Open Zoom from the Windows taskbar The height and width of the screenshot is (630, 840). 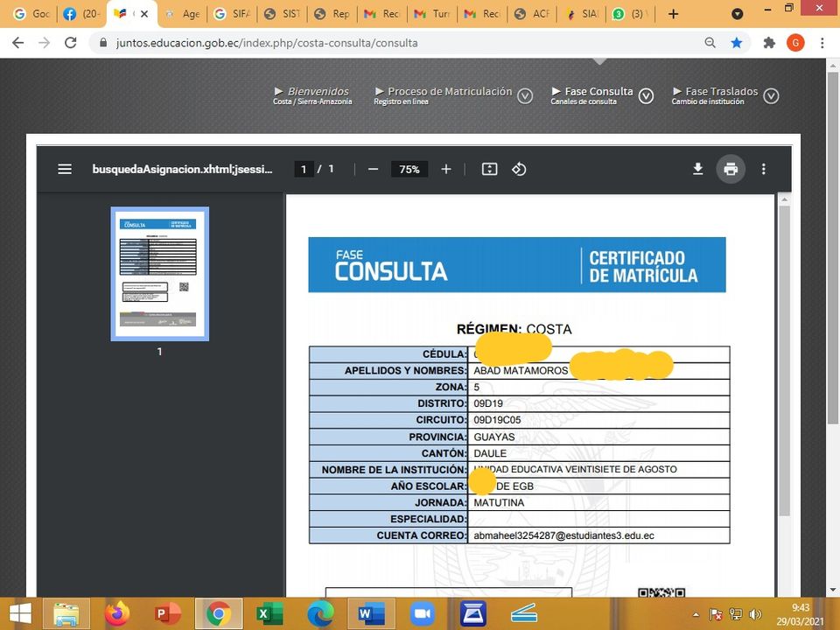423,613
